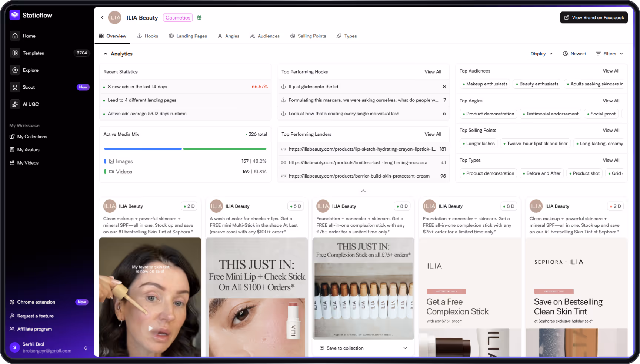Click View All for Top Performing Landers
This screenshot has width=640, height=364.
click(x=433, y=134)
